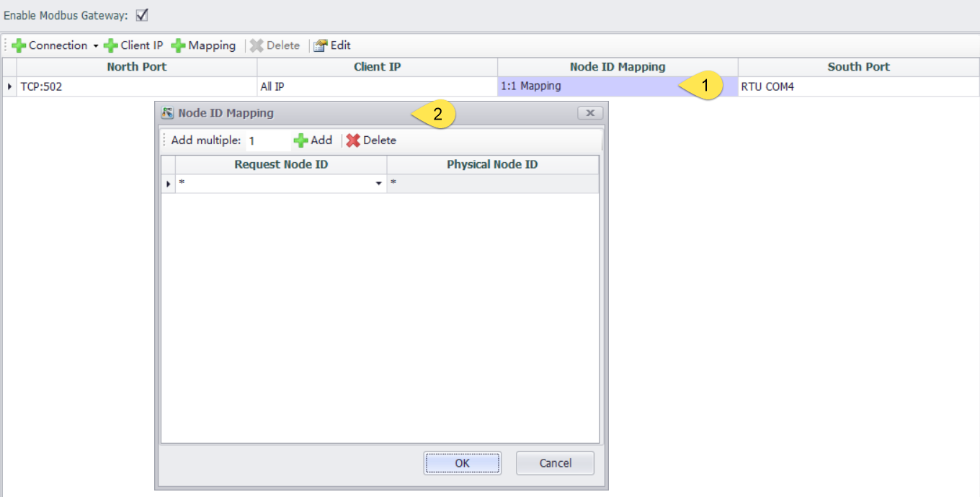
Task: Click the North Port column header
Action: point(136,67)
